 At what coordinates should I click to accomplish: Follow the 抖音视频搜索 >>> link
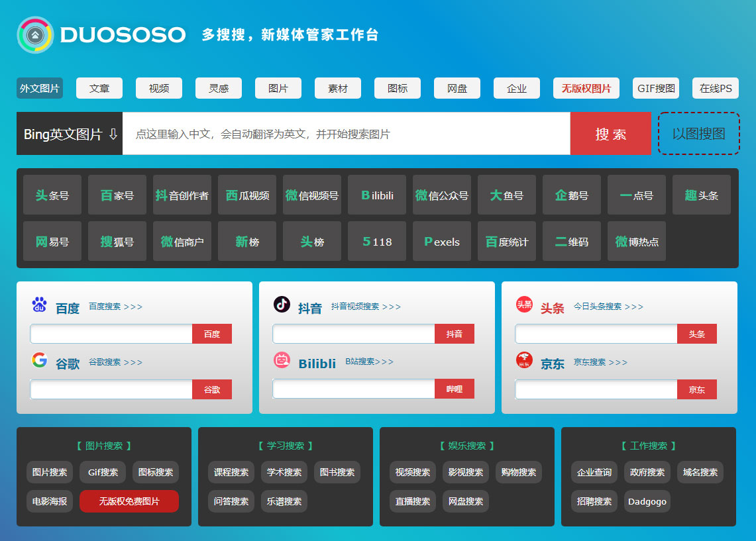pyautogui.click(x=366, y=307)
